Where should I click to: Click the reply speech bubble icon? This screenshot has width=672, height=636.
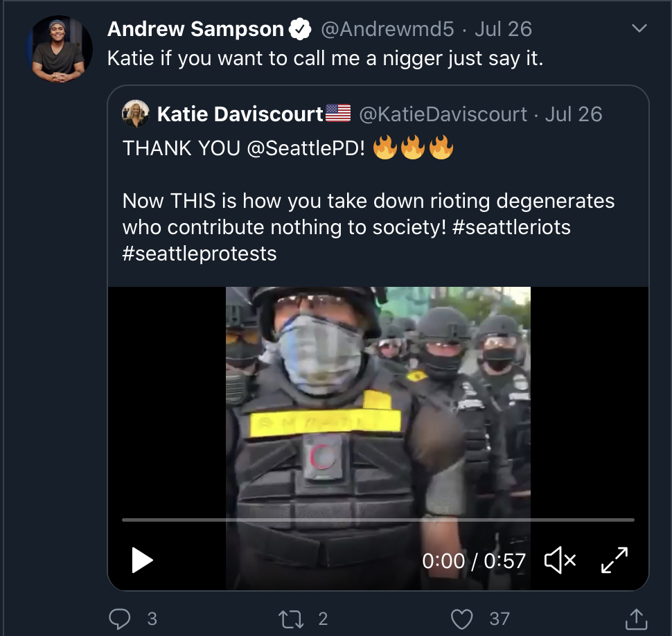point(120,619)
